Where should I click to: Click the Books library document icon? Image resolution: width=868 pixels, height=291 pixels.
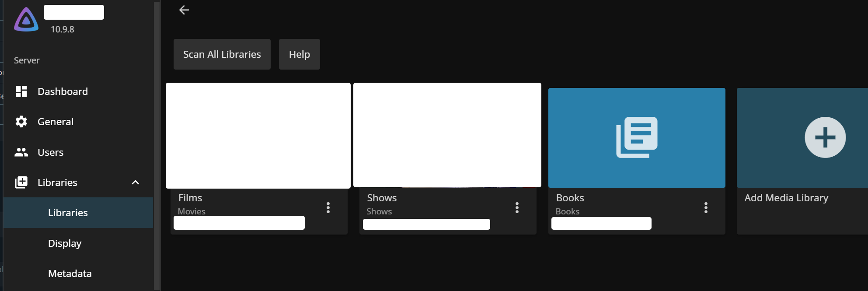pos(637,137)
